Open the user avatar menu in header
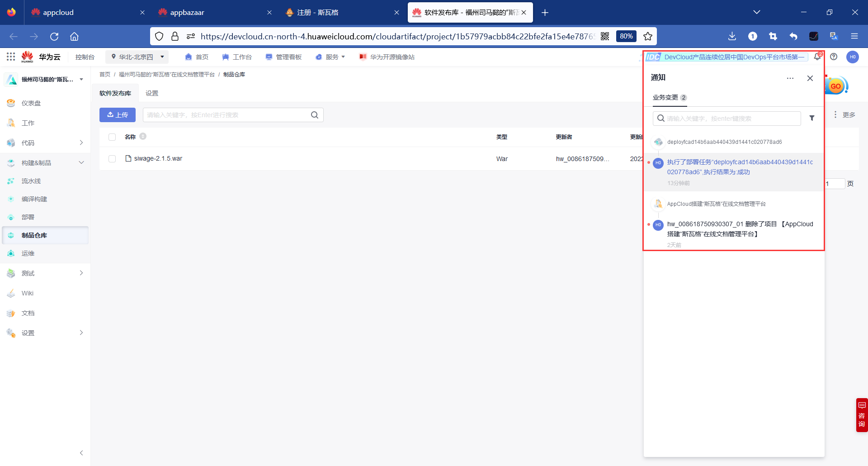Image resolution: width=868 pixels, height=466 pixels. (x=853, y=57)
